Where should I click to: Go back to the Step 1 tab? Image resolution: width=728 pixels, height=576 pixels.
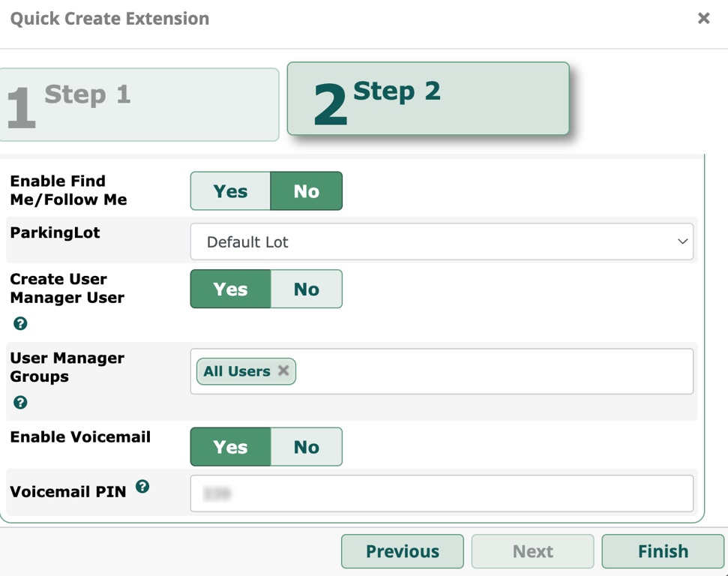[139, 103]
